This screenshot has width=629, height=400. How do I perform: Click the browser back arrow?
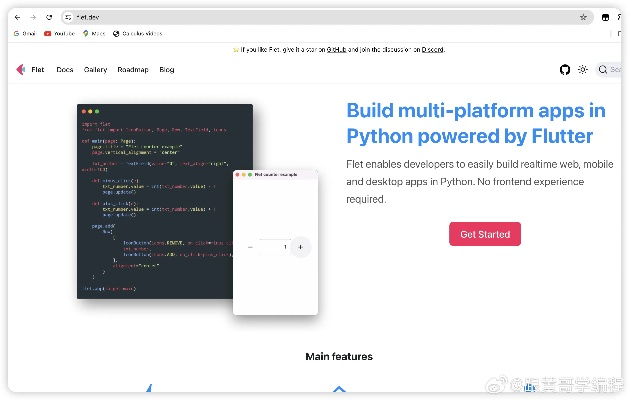(x=17, y=17)
